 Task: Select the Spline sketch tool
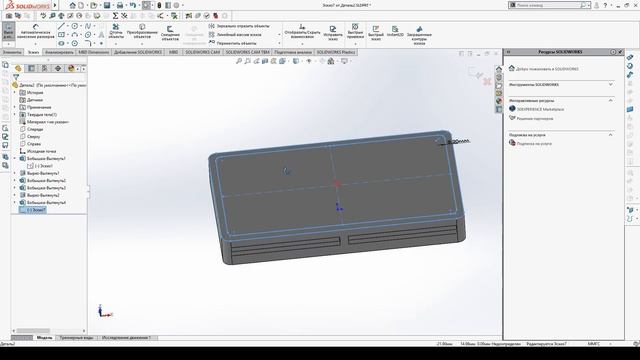coord(88,26)
